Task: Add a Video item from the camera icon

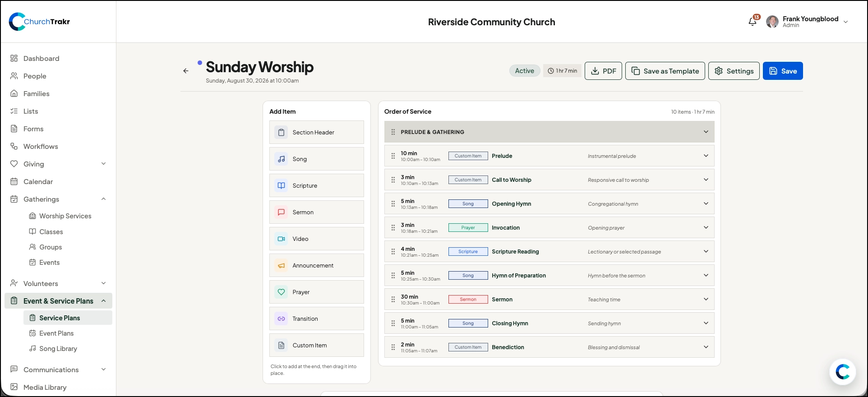Action: (282, 239)
